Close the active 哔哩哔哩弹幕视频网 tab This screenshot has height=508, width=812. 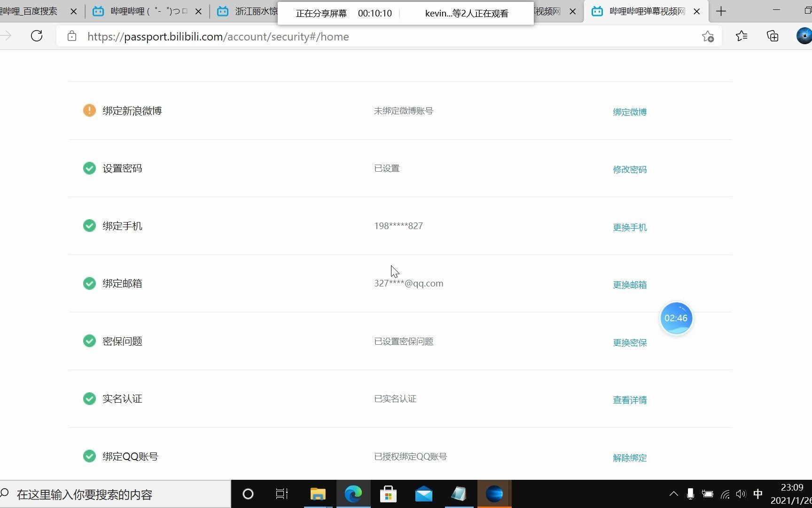pyautogui.click(x=697, y=11)
